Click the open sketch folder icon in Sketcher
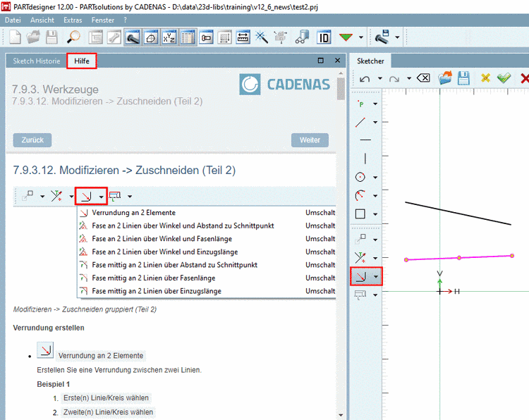 coord(445,78)
